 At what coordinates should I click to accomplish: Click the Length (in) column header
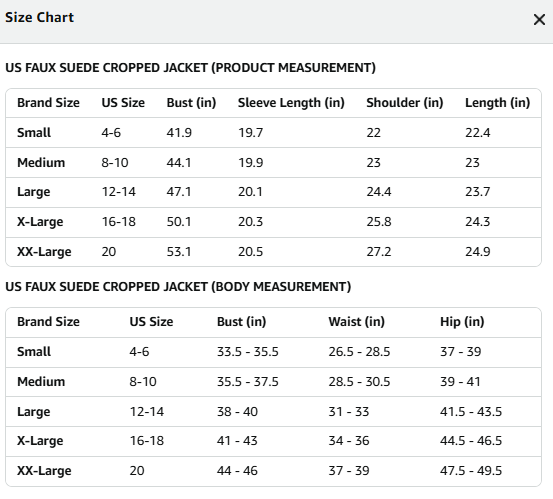(x=497, y=103)
